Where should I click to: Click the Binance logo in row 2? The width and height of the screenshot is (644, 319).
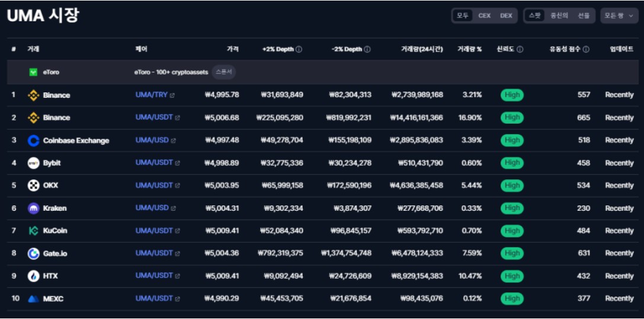pos(33,118)
